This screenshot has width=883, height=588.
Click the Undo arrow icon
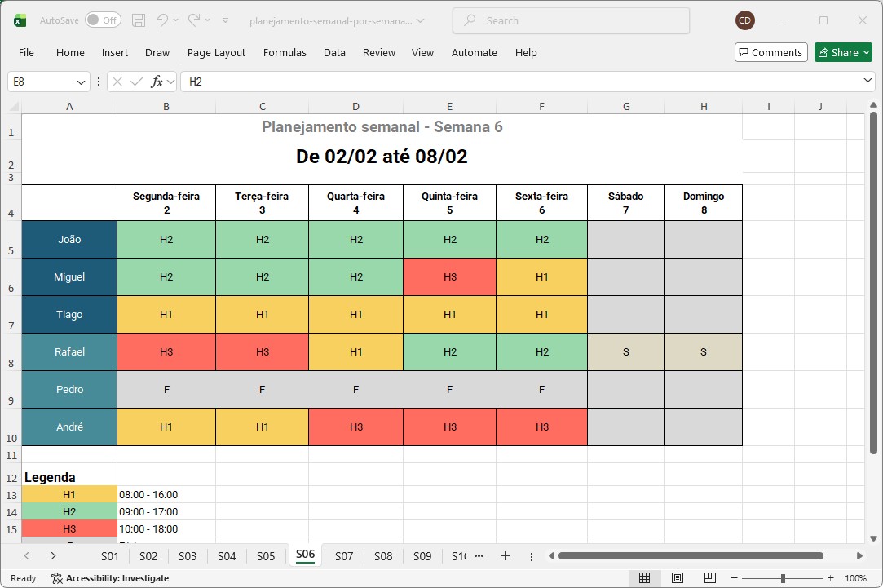pyautogui.click(x=161, y=20)
